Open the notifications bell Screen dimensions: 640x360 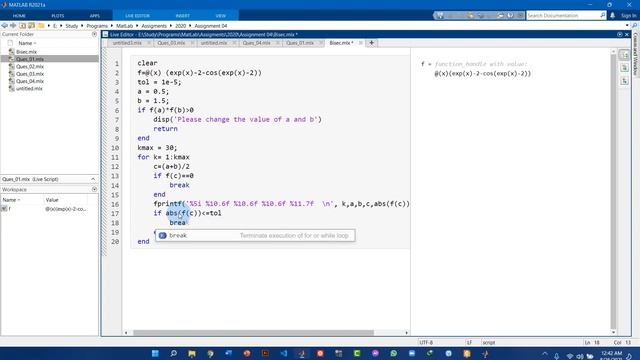612,16
